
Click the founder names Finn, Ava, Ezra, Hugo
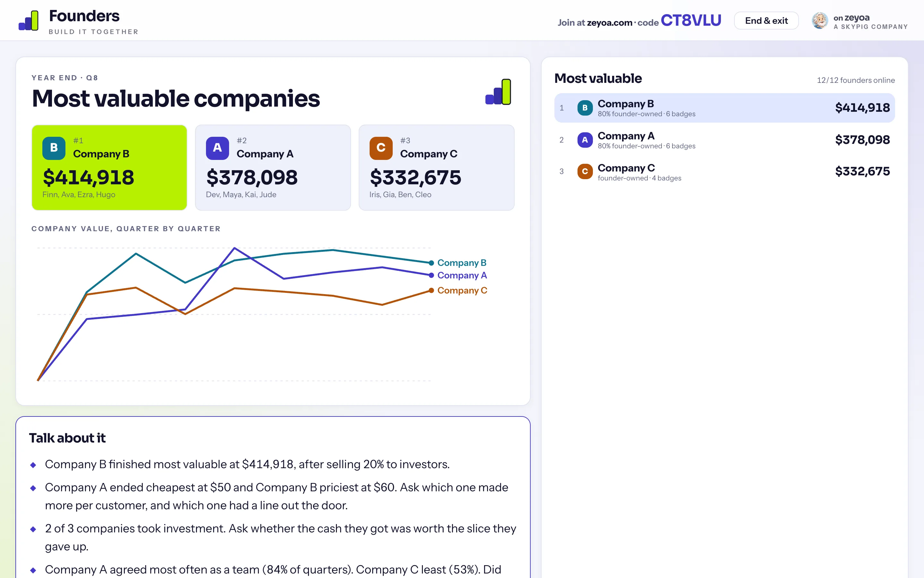pyautogui.click(x=79, y=195)
